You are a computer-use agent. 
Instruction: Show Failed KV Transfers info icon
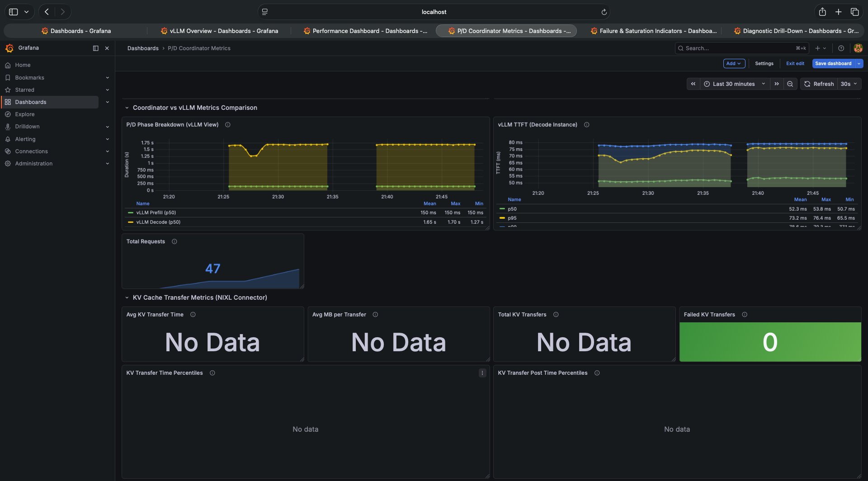[x=745, y=315]
